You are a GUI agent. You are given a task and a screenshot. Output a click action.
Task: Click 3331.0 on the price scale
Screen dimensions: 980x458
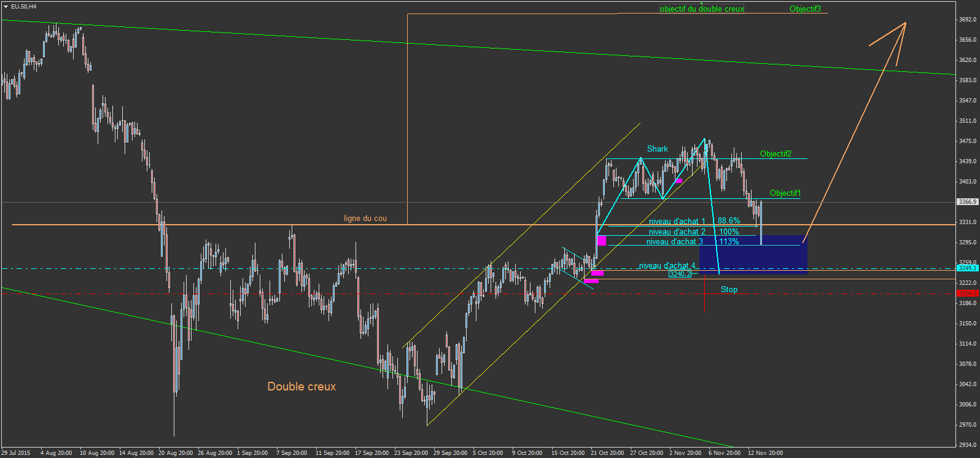(968, 222)
